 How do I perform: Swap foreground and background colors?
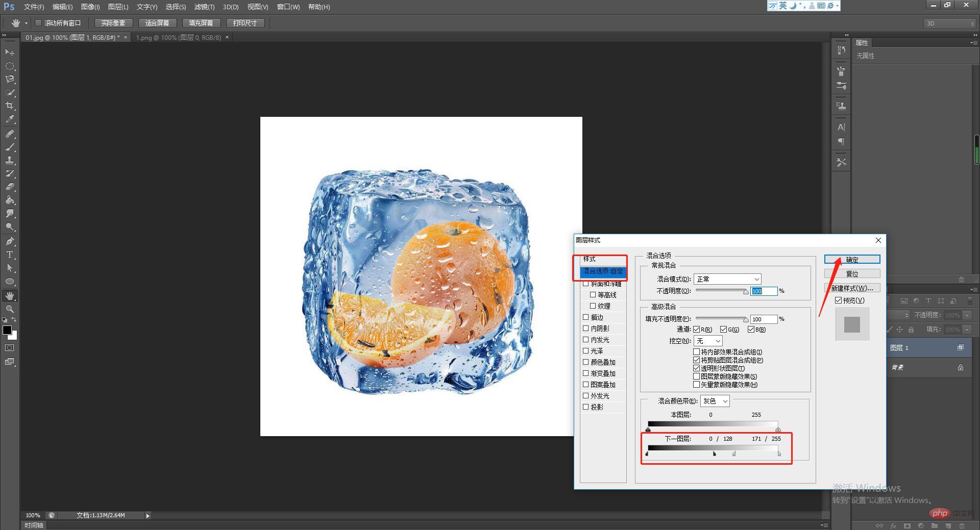click(x=14, y=320)
